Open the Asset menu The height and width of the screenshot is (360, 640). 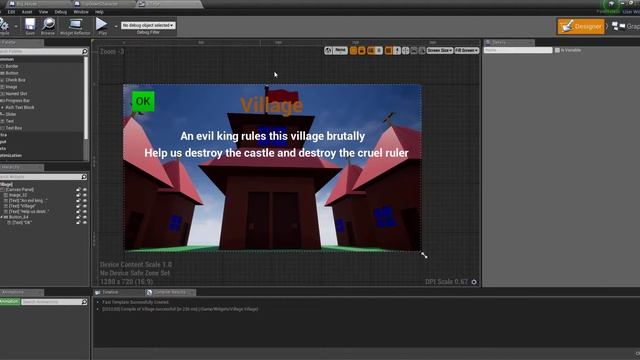(x=27, y=12)
